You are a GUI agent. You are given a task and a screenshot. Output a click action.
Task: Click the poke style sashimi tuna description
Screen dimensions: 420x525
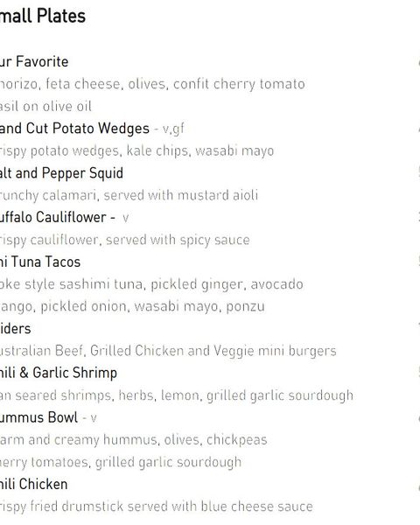(x=151, y=284)
